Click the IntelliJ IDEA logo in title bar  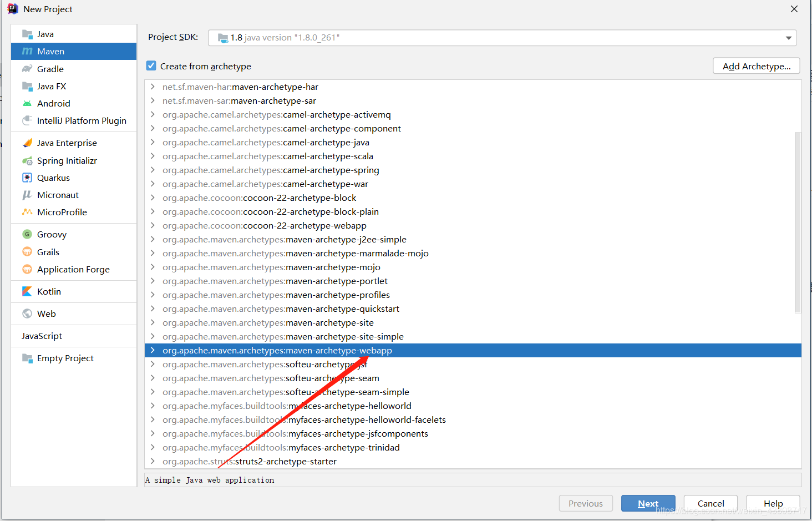tap(13, 9)
